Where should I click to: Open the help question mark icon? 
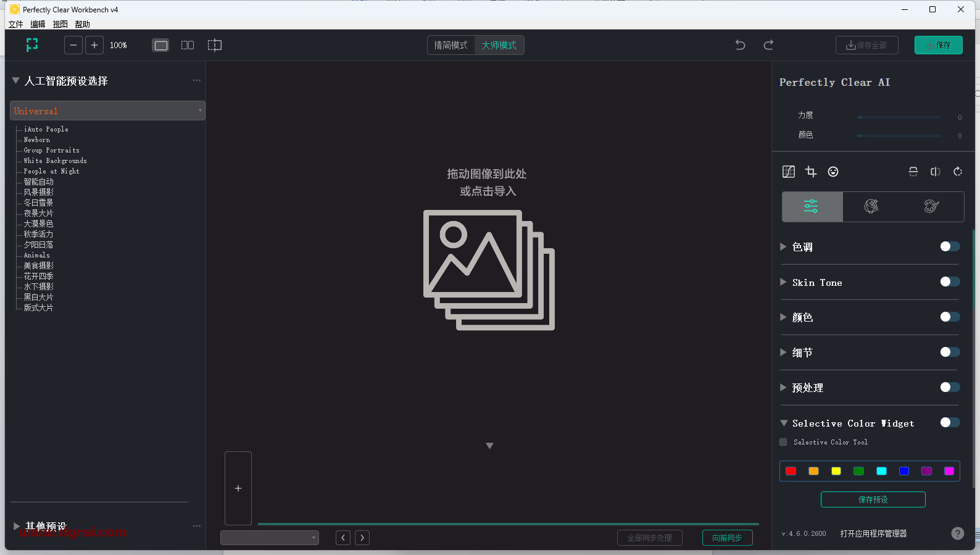(957, 533)
